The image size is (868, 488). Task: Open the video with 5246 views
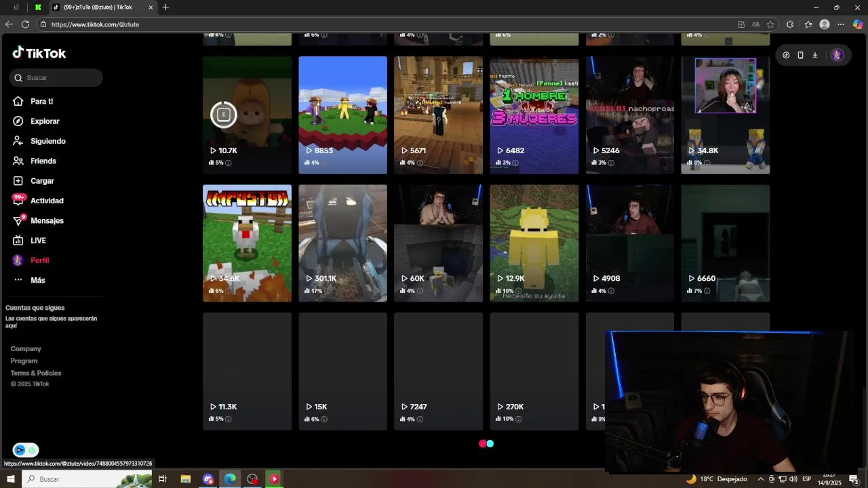tap(630, 115)
